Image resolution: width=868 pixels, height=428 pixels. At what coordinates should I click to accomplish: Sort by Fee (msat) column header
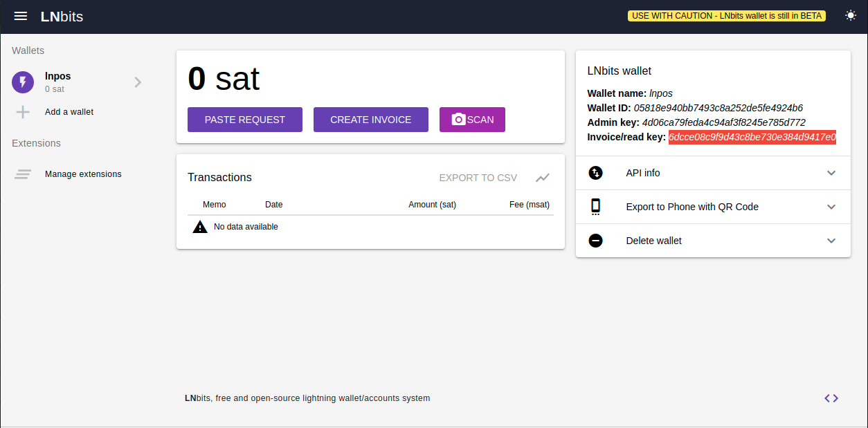530,205
